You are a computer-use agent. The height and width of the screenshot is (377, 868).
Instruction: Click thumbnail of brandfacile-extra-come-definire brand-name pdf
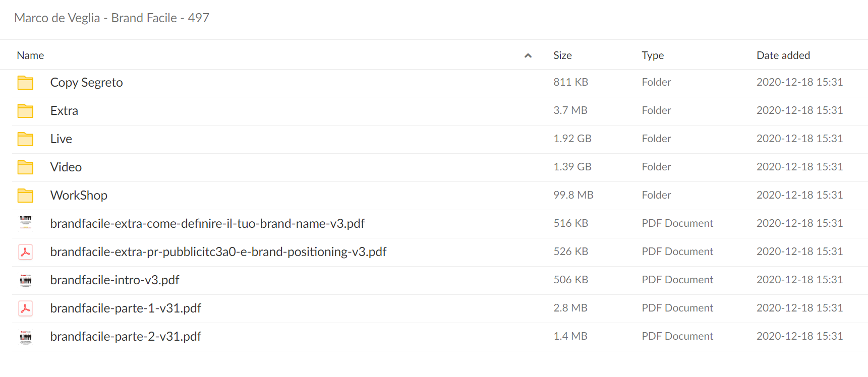coord(26,222)
